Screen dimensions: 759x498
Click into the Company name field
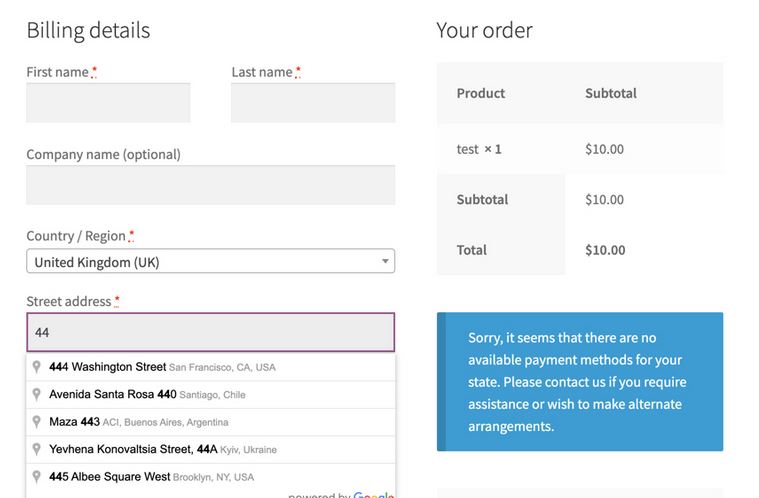(211, 185)
